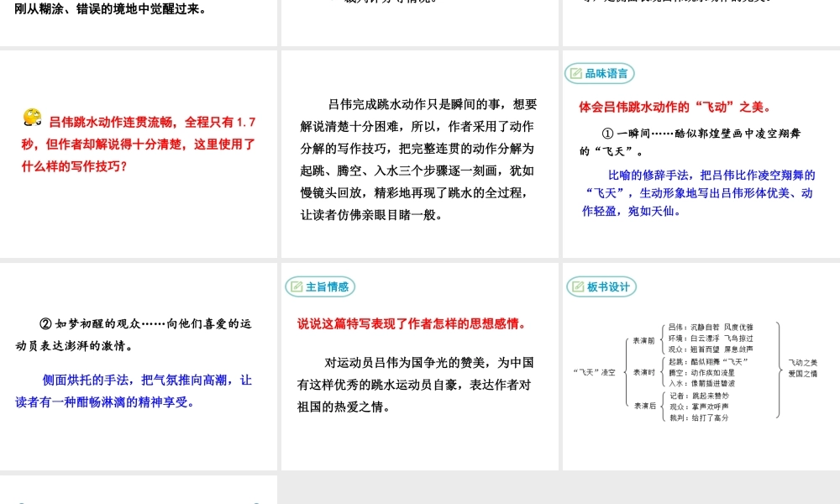This screenshot has height=504, width=840.
Task: Select the 表演后 branch in the outline diagram
Action: point(644,405)
